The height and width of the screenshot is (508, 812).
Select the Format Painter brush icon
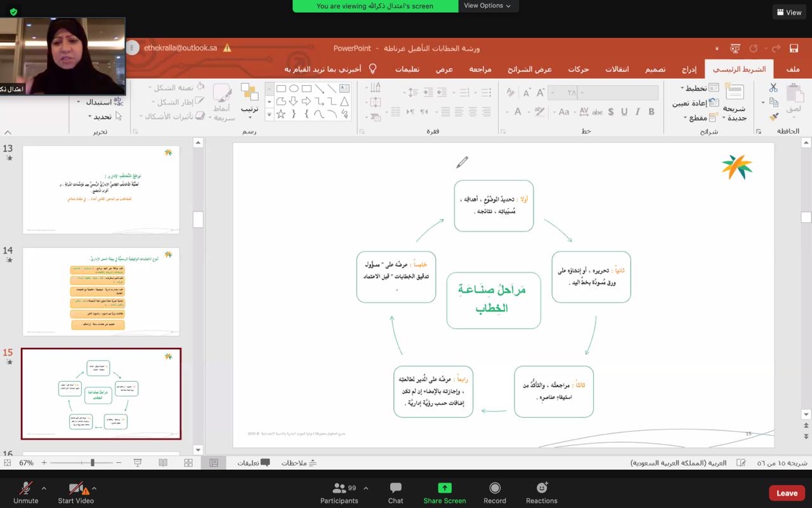[773, 117]
